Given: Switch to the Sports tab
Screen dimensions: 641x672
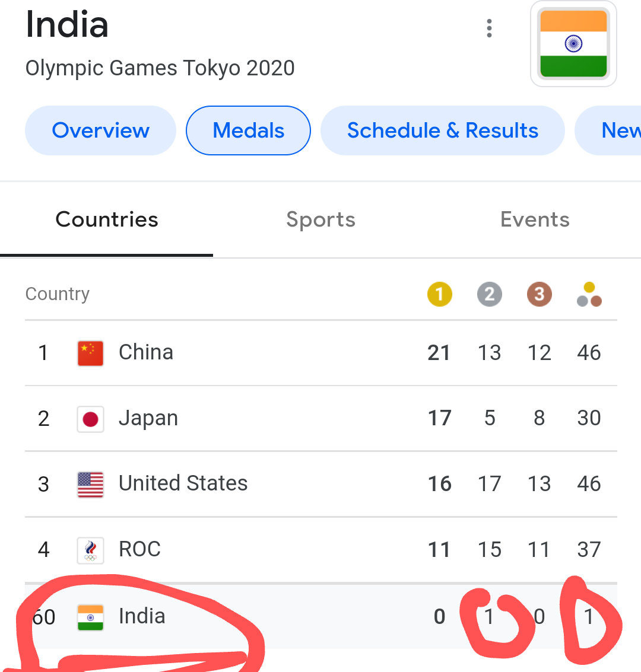Looking at the screenshot, I should pos(320,220).
